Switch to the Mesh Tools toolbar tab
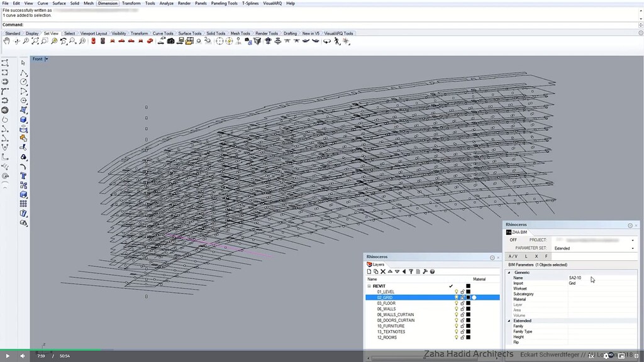 pos(240,33)
